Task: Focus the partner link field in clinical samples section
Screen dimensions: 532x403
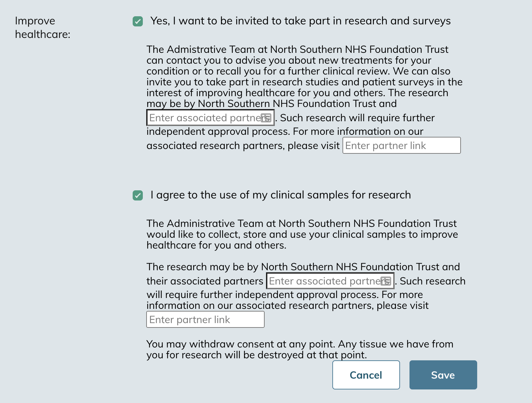Action: pyautogui.click(x=205, y=320)
